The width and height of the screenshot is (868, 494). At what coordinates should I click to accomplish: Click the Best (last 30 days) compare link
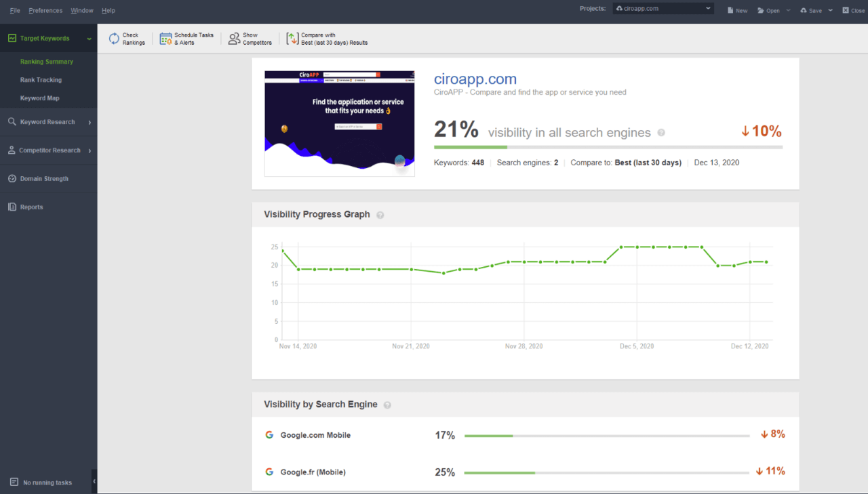648,163
